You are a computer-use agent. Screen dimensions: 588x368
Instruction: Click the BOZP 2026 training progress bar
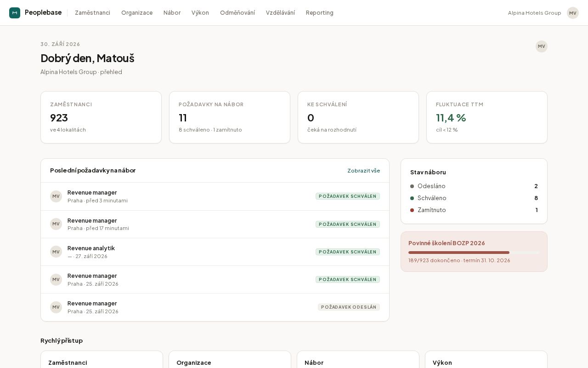[x=474, y=253]
